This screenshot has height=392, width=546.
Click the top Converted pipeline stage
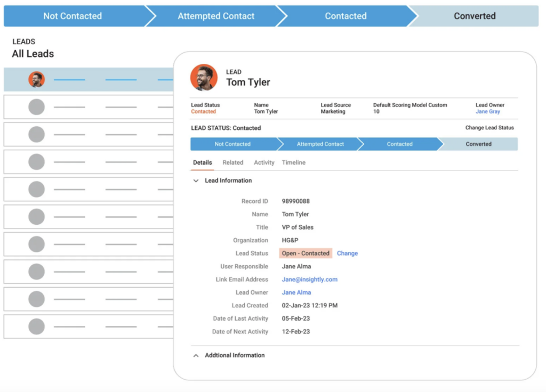475,16
